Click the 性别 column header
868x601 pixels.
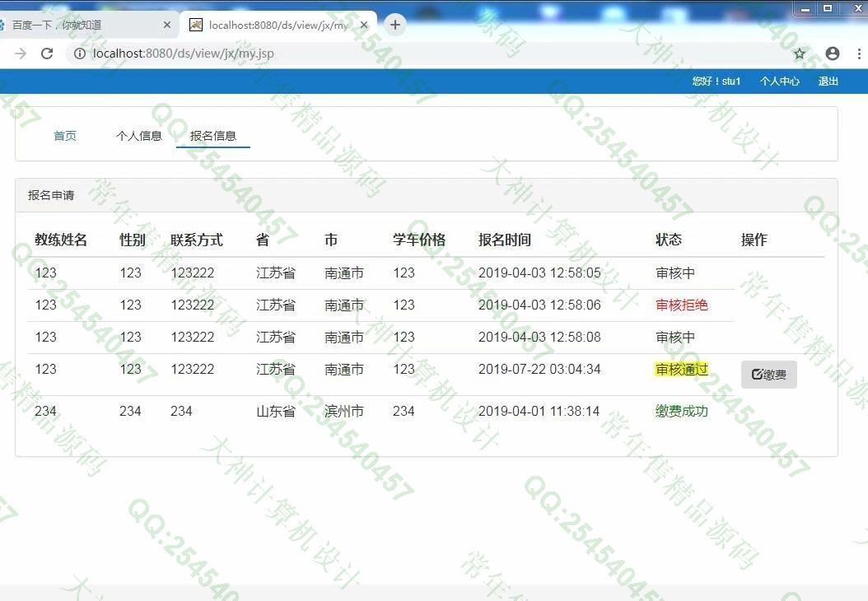click(133, 240)
